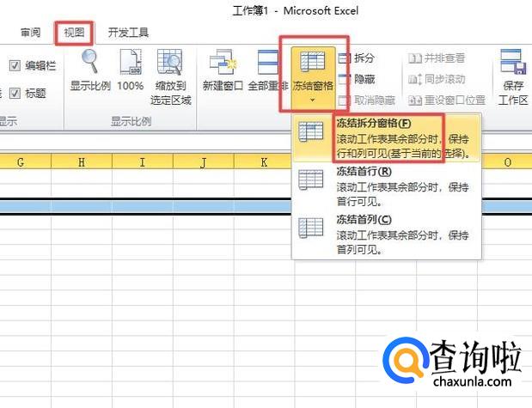Select column O header
The image size is (532, 408).
tap(508, 162)
